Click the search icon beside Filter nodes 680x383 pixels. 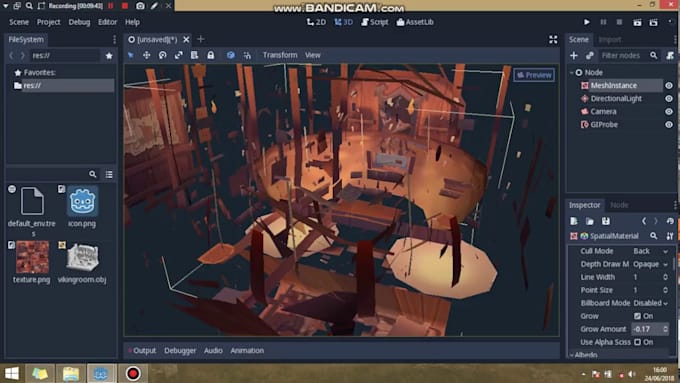coord(654,56)
